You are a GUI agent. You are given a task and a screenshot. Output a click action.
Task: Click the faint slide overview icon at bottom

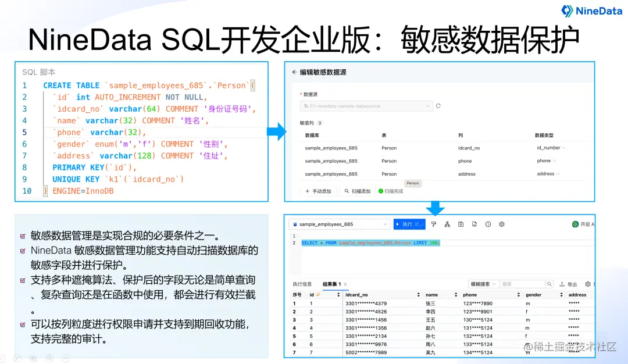pos(33,358)
